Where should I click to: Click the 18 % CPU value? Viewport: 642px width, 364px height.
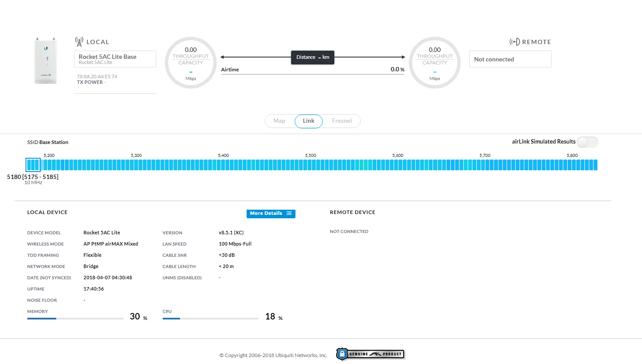(274, 316)
